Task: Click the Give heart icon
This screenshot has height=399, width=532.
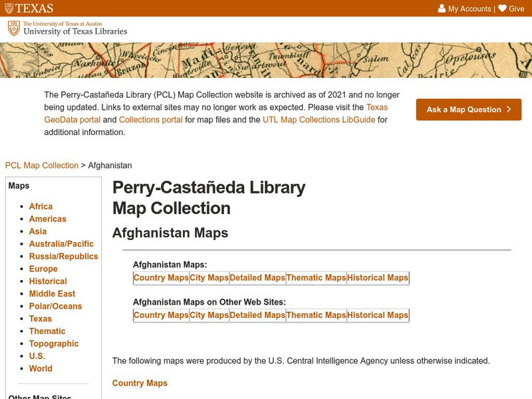Action: click(x=503, y=9)
